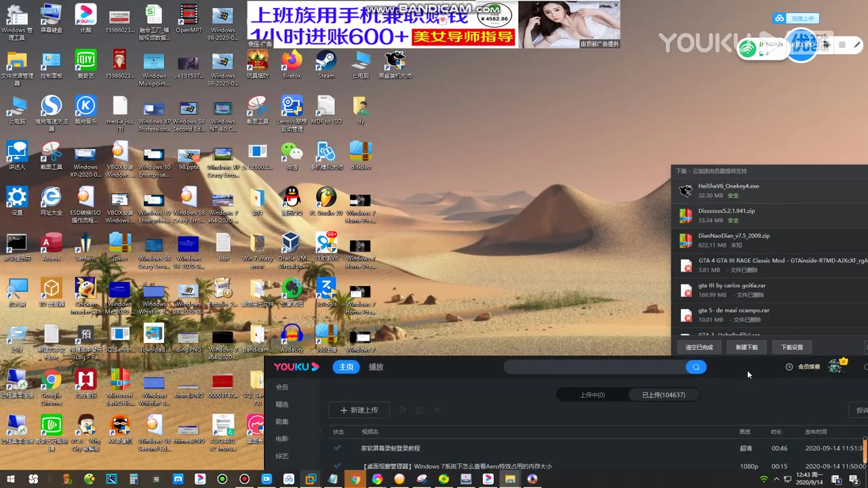
Task: Open Youku watch history clock icon
Action: click(x=789, y=367)
